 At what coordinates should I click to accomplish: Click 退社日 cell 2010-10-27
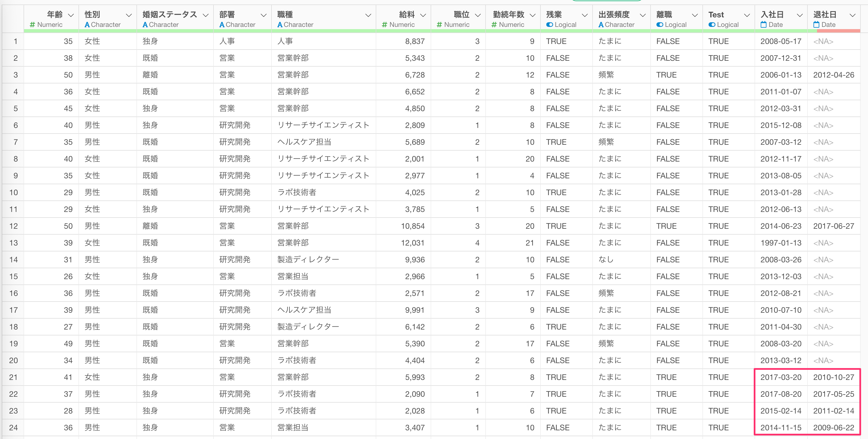834,377
